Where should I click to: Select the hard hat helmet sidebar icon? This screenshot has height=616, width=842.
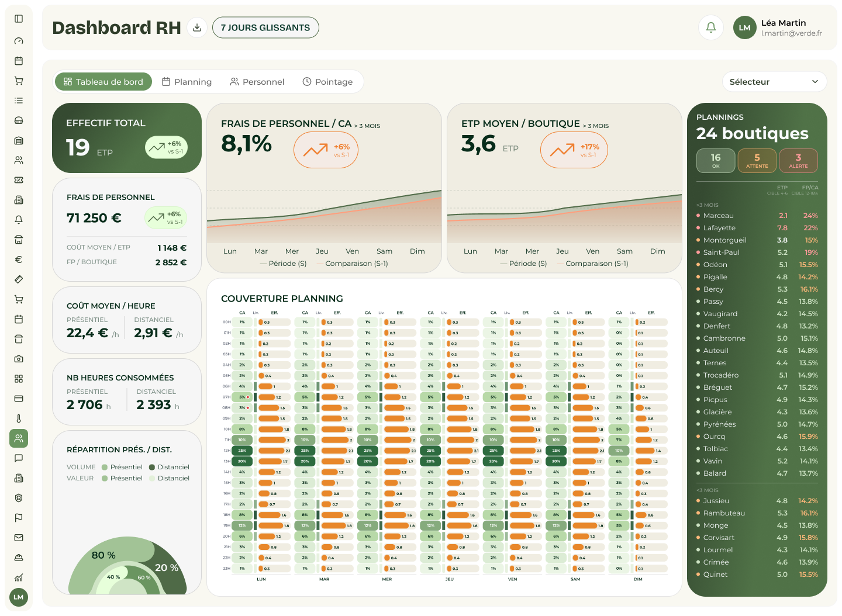(x=19, y=558)
